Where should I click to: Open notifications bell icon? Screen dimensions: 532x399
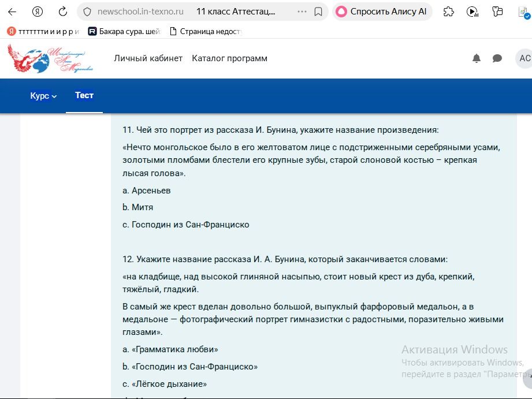[x=477, y=58]
